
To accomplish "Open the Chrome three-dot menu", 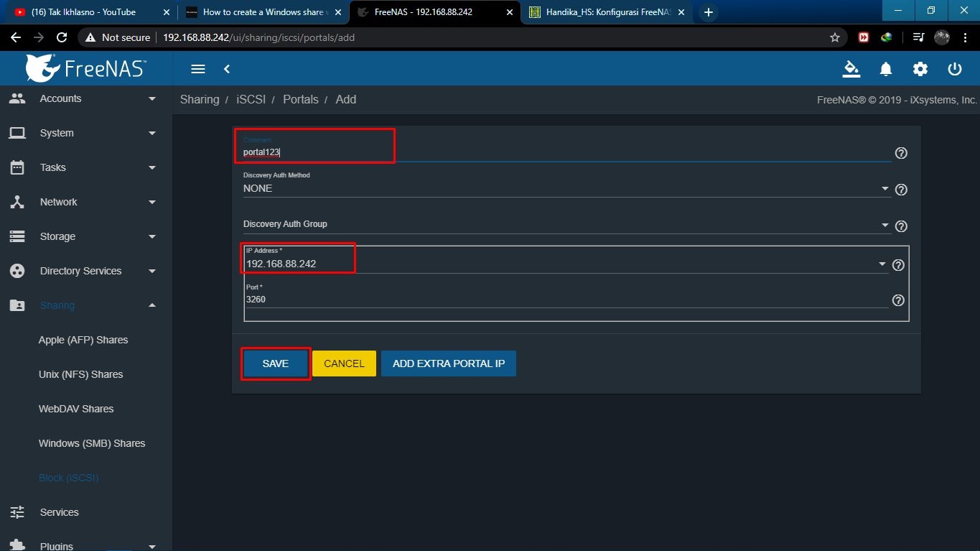I will (965, 37).
